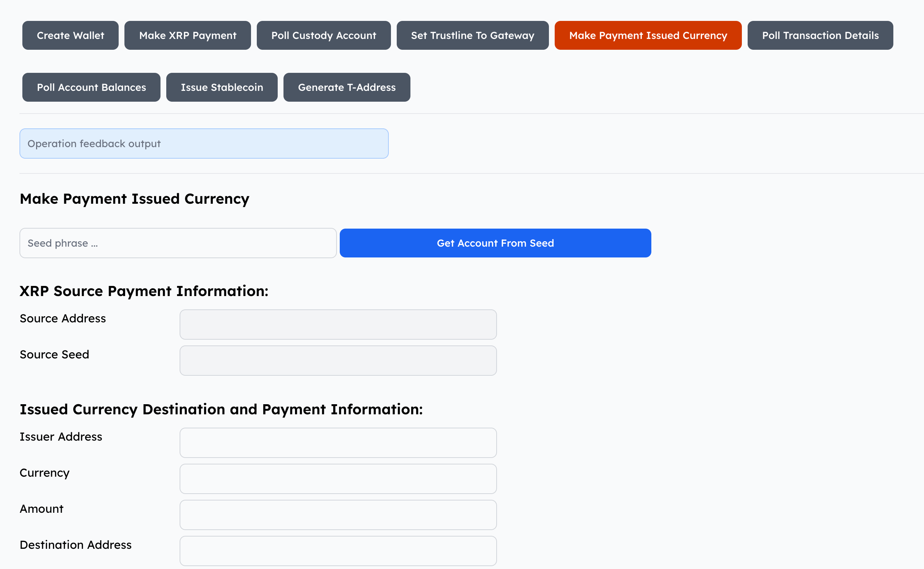Open Poll Account Balances
The height and width of the screenshot is (569, 924).
pyautogui.click(x=91, y=87)
